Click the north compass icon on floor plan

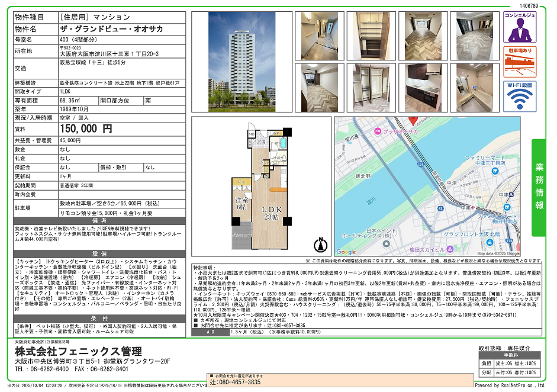321,244
